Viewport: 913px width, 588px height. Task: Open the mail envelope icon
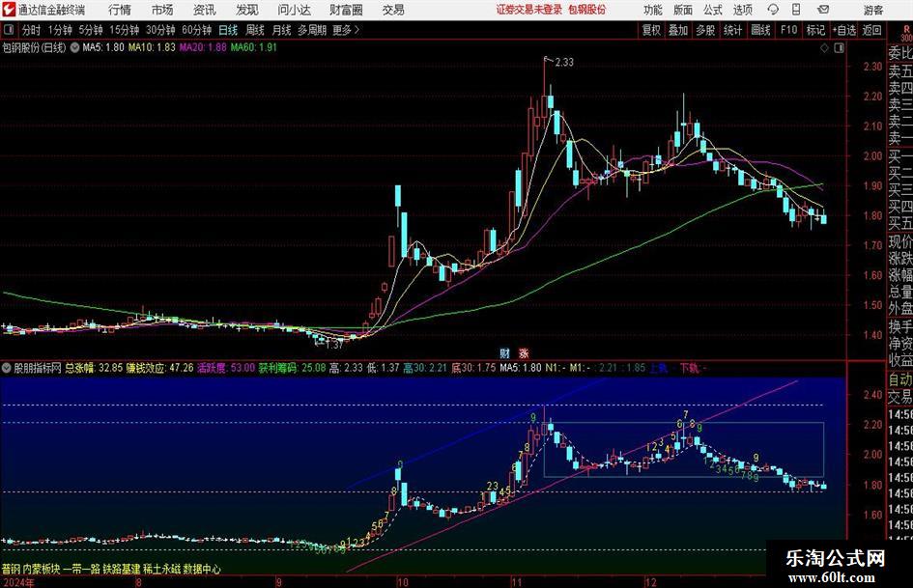click(x=823, y=10)
